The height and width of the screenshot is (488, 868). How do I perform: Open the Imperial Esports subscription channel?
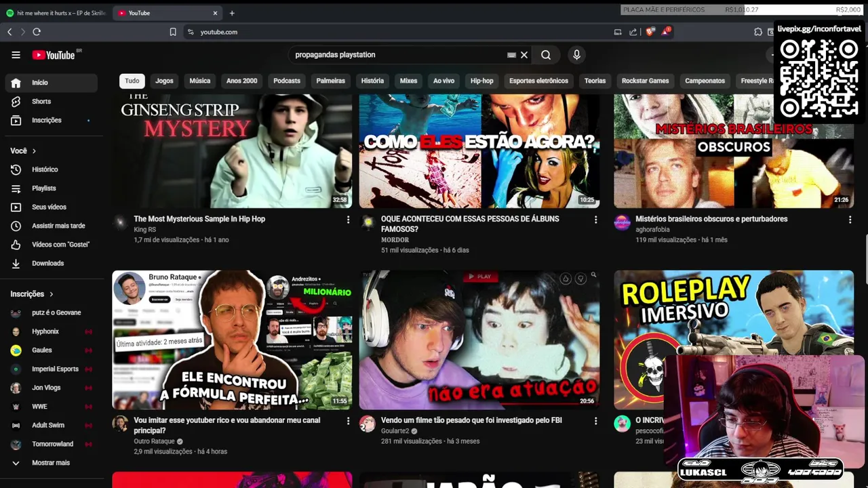51,369
